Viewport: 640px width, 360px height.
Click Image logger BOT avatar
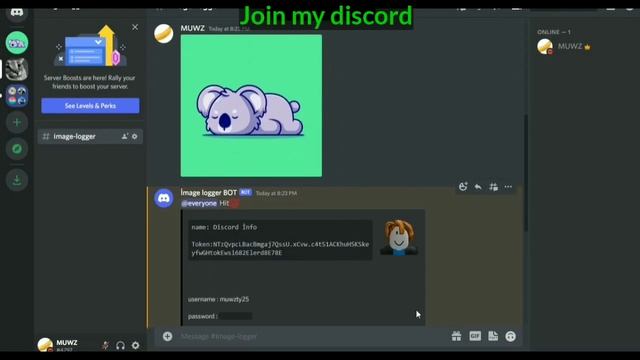coord(164,198)
